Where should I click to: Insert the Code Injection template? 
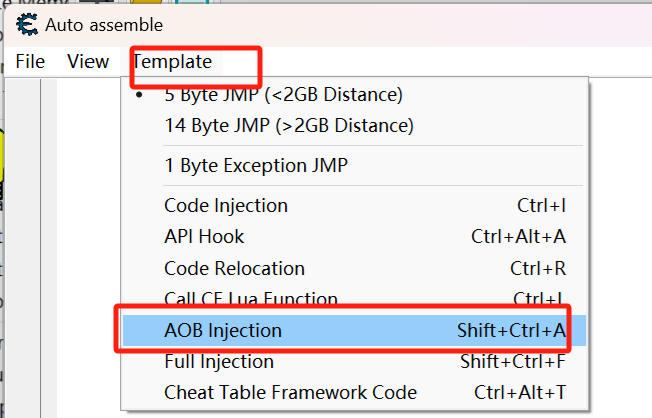pos(354,205)
